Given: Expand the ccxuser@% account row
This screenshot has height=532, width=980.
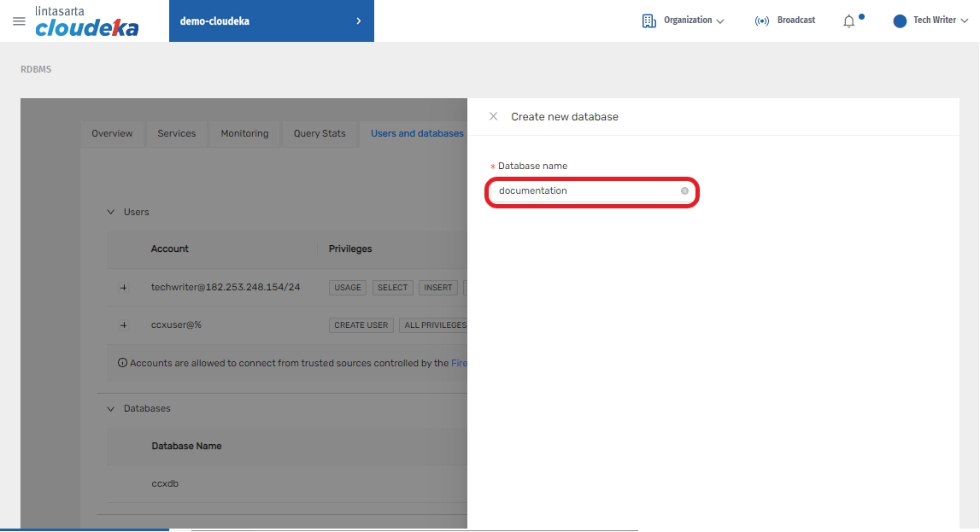Looking at the screenshot, I should pyautogui.click(x=123, y=325).
